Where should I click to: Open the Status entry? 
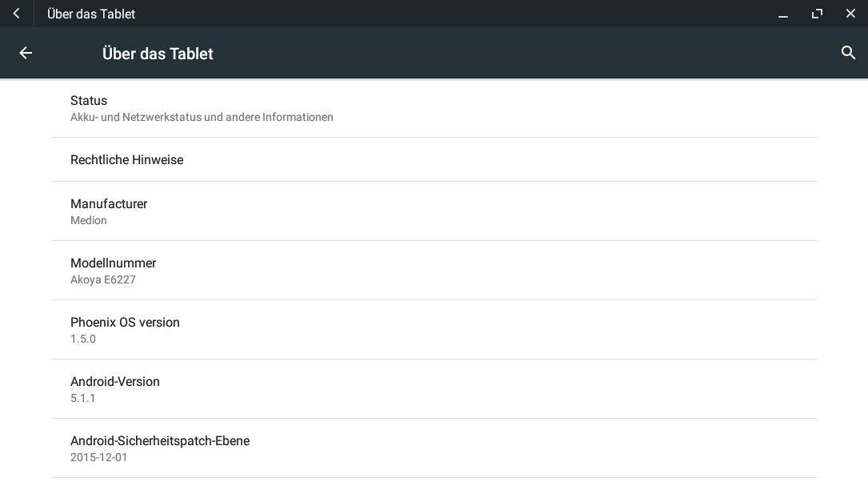tap(434, 108)
